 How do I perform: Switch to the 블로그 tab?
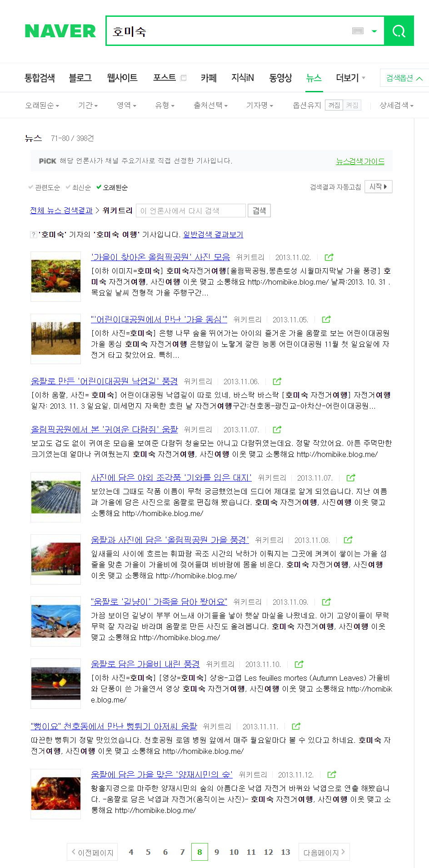pos(80,78)
